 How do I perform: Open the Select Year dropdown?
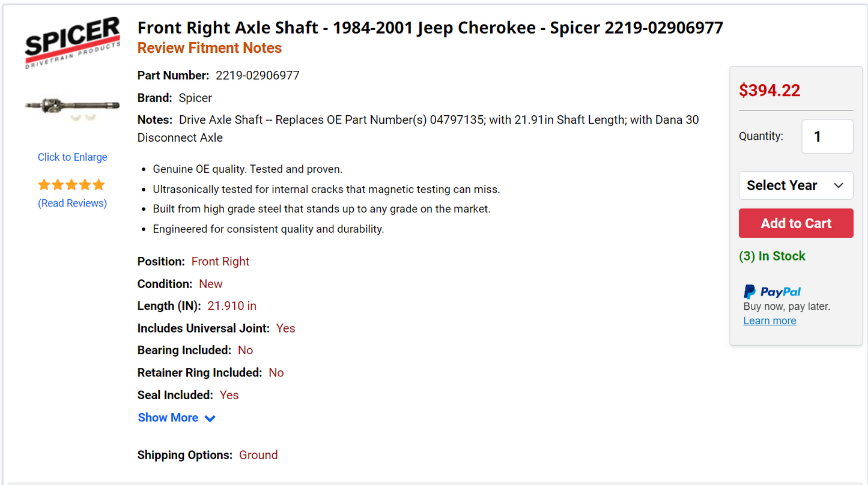(796, 185)
